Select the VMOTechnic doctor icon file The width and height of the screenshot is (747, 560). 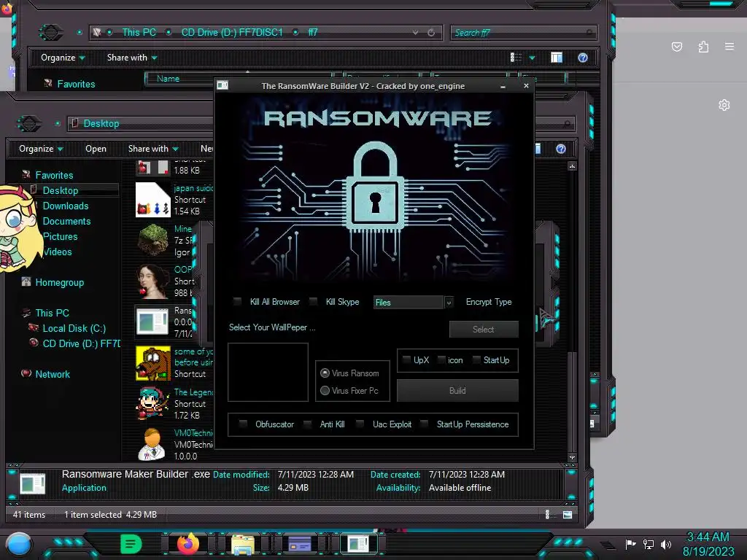[x=152, y=444]
